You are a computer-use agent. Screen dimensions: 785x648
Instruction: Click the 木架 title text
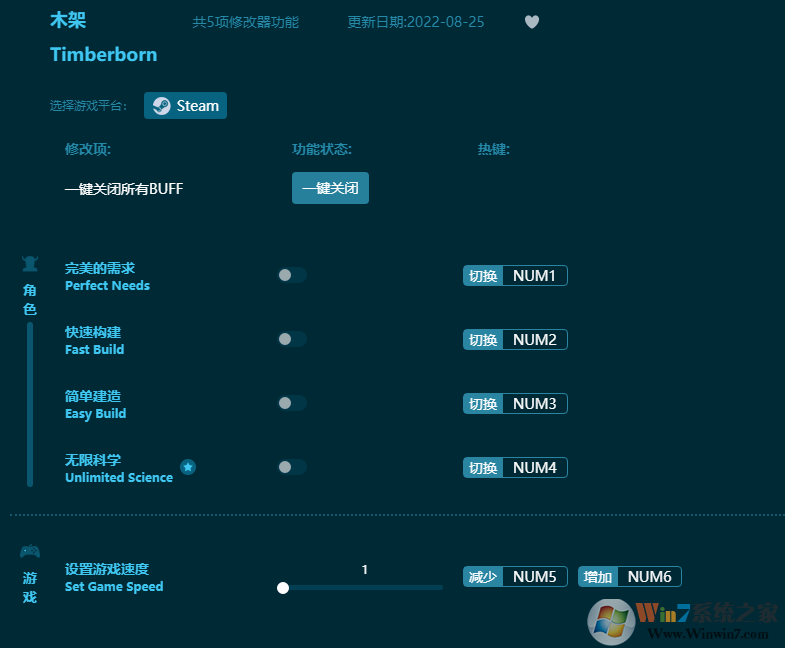[68, 21]
